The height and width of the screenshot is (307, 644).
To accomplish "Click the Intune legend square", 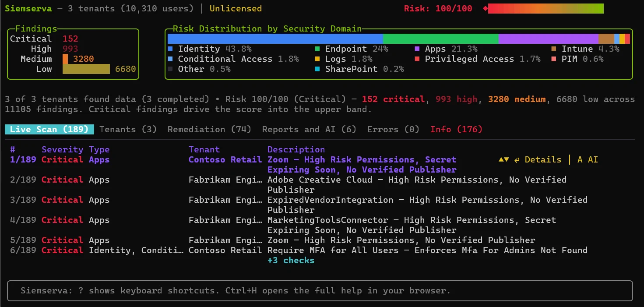I will (554, 49).
